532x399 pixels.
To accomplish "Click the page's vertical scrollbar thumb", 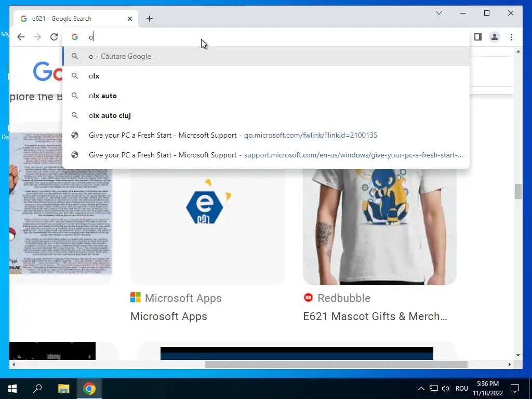I will pos(518,192).
